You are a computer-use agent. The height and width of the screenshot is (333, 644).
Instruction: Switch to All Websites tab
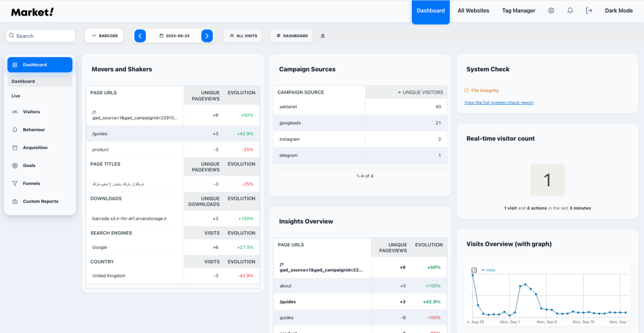(x=473, y=11)
